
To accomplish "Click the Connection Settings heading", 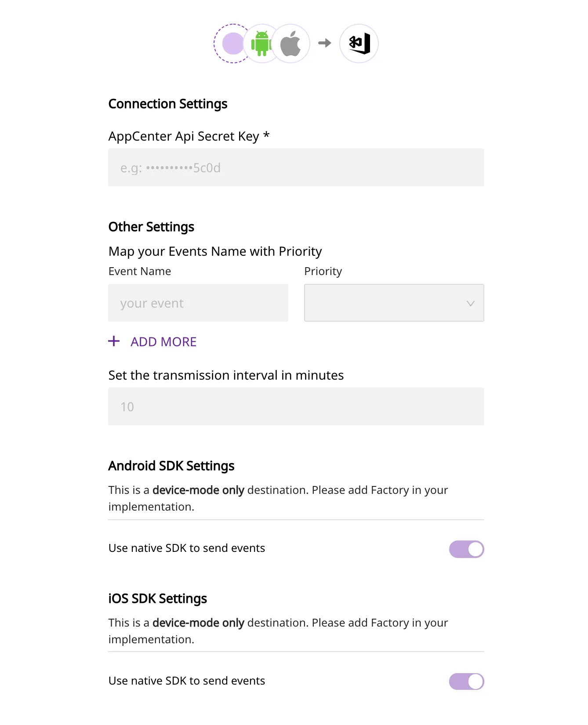I will (168, 104).
